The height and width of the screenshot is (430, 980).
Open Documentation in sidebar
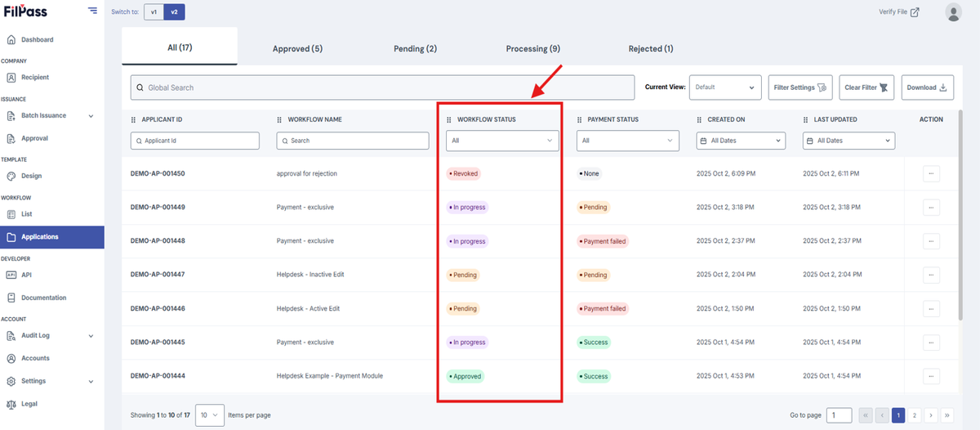43,298
